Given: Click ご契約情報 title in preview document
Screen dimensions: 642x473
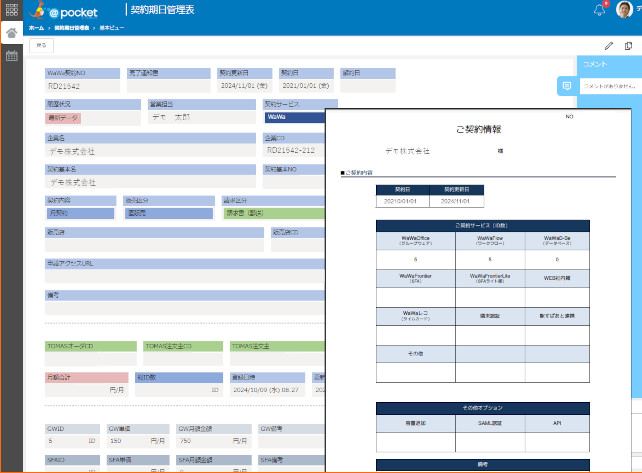Looking at the screenshot, I should click(479, 129).
